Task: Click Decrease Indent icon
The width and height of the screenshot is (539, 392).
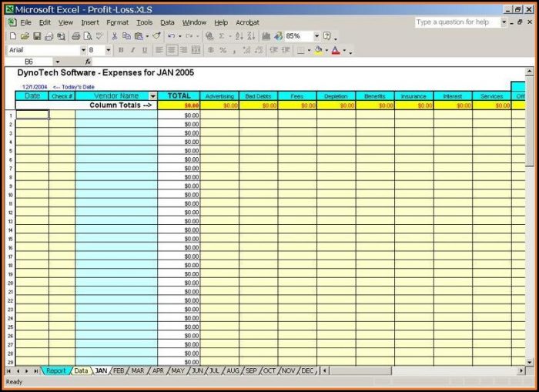Action: [273, 50]
